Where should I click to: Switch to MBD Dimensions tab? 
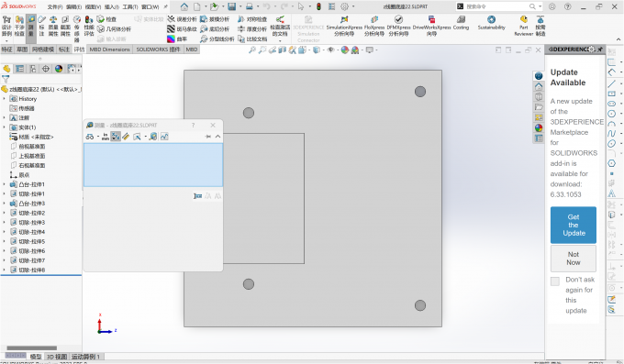point(109,50)
